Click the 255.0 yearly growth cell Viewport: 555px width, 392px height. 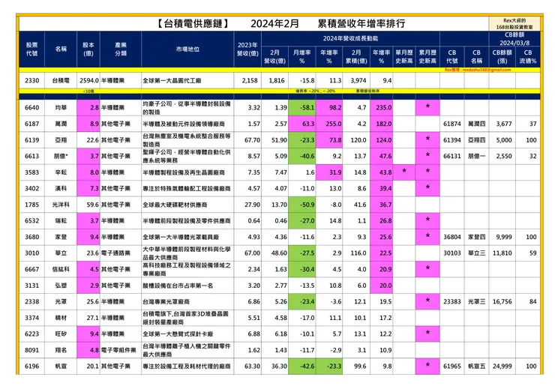[x=329, y=124]
